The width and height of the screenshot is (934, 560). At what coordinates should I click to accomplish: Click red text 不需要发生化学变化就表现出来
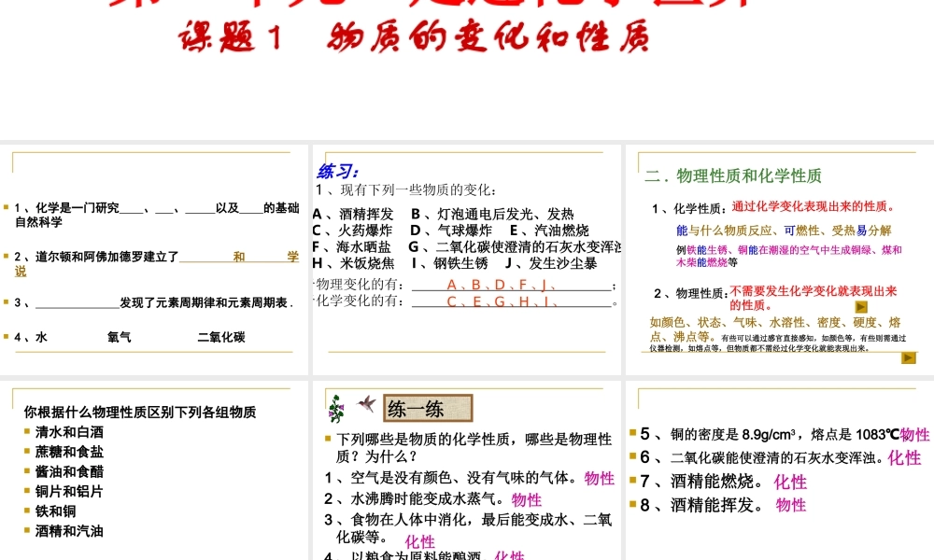(x=814, y=298)
